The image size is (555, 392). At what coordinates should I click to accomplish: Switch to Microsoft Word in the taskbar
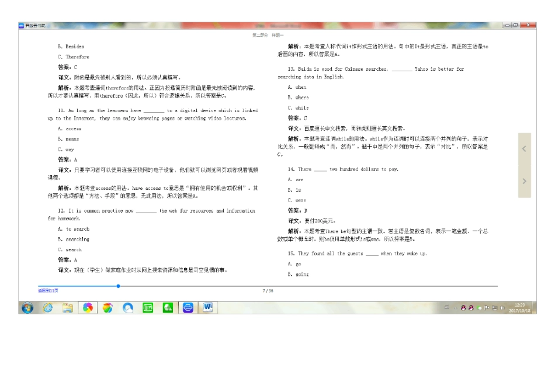coord(208,307)
